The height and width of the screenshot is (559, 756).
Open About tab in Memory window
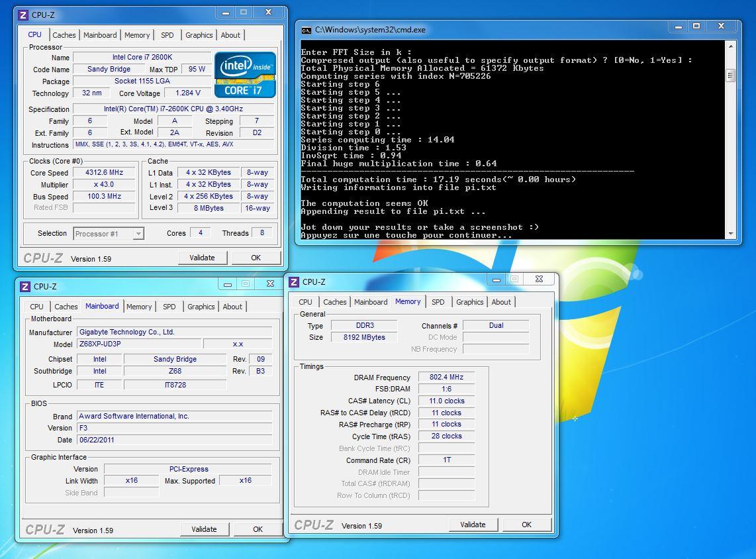pyautogui.click(x=501, y=302)
